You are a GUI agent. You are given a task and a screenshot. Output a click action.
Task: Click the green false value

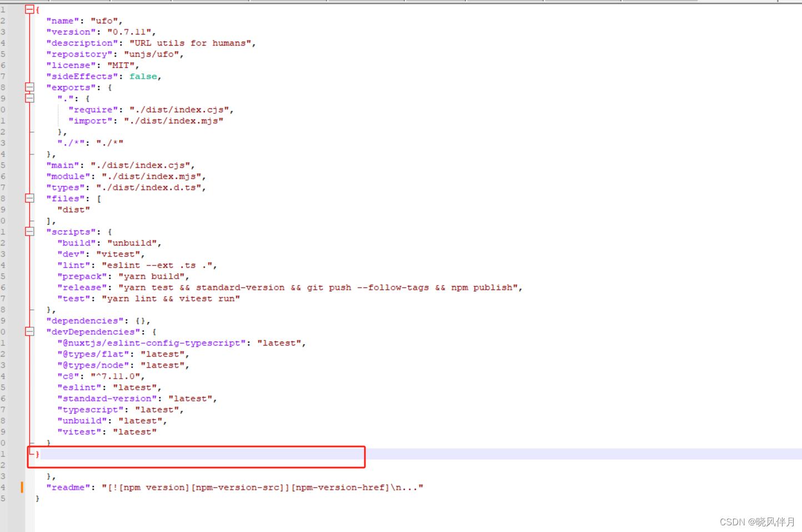[143, 77]
